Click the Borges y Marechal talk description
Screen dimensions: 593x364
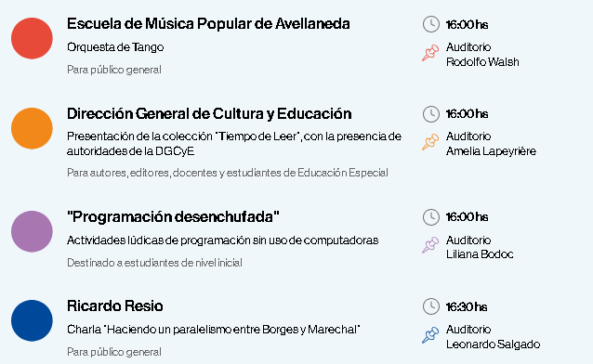tap(213, 330)
